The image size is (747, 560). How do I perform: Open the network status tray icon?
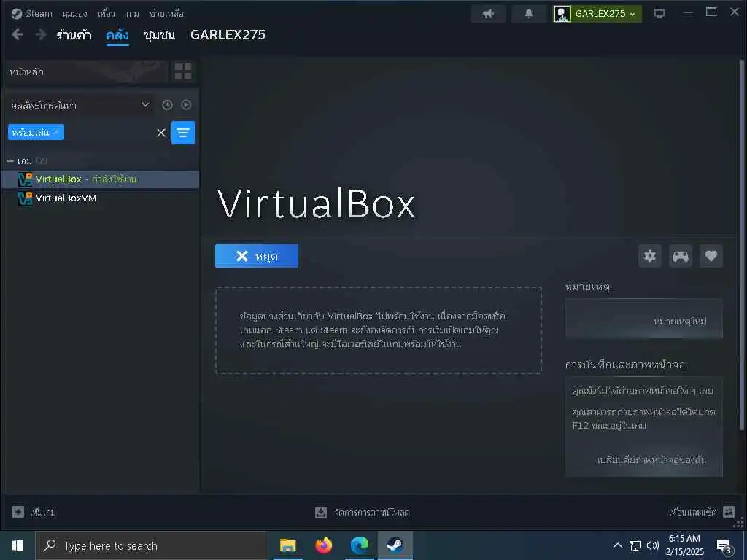pos(635,545)
